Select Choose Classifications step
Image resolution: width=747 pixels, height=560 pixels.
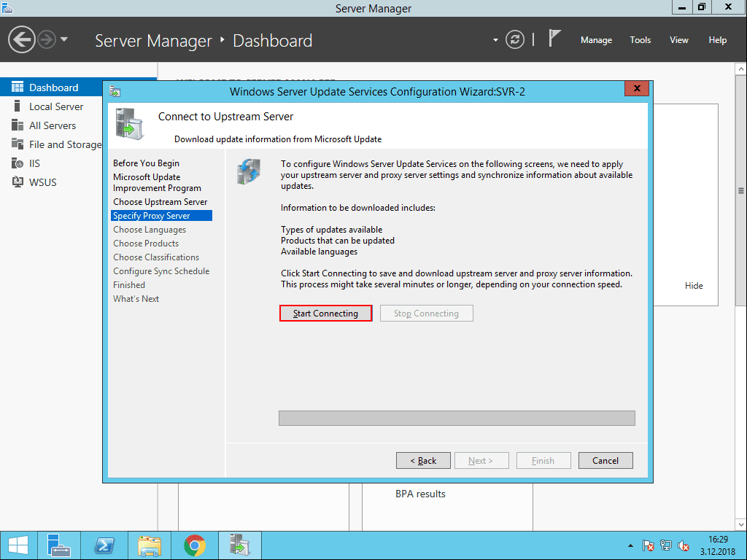(x=156, y=257)
